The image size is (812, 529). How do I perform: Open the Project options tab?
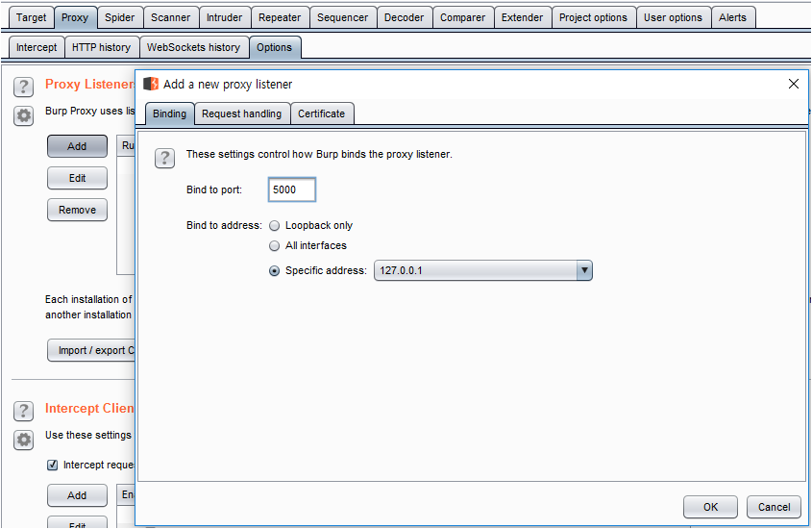coord(593,17)
